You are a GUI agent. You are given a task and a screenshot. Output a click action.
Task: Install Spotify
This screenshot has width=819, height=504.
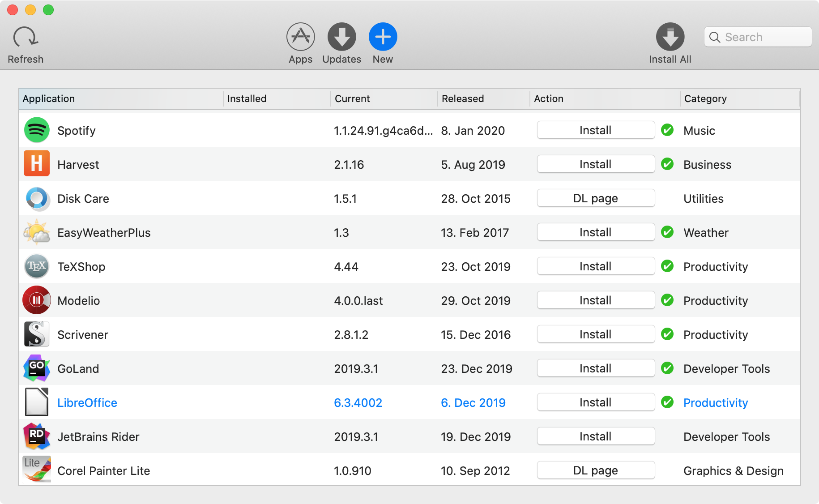[x=596, y=130]
